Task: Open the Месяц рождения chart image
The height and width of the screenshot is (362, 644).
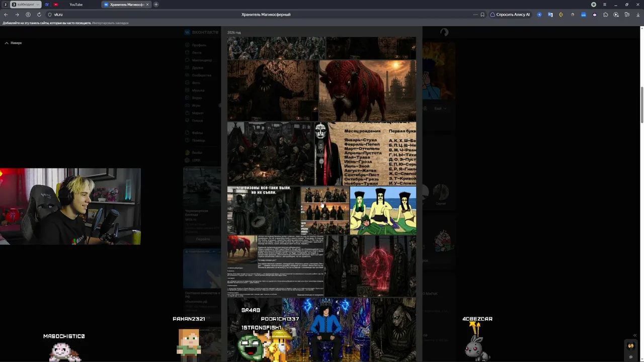Action: [366, 154]
